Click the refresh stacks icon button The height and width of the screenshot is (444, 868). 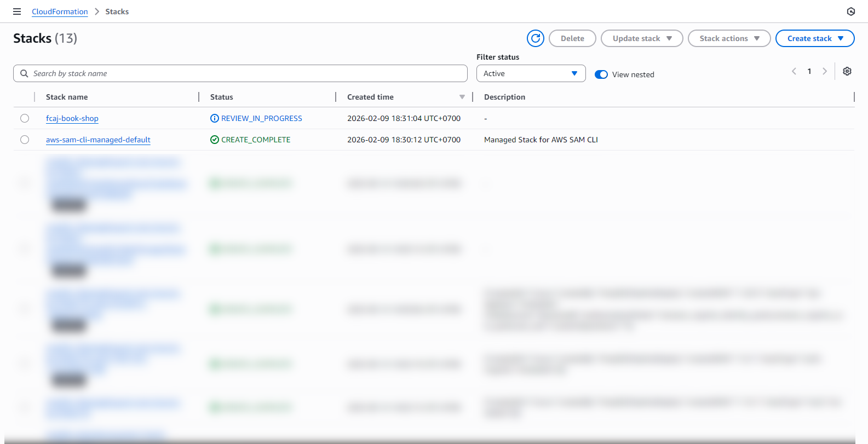coord(536,38)
